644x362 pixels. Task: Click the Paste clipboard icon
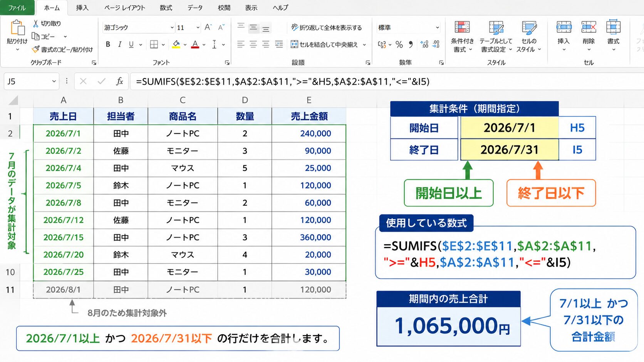click(17, 28)
